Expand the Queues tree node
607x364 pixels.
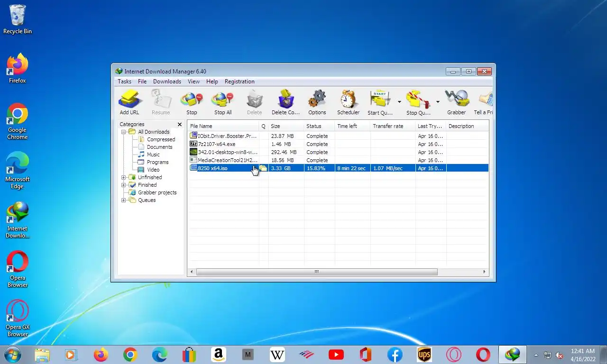point(123,200)
